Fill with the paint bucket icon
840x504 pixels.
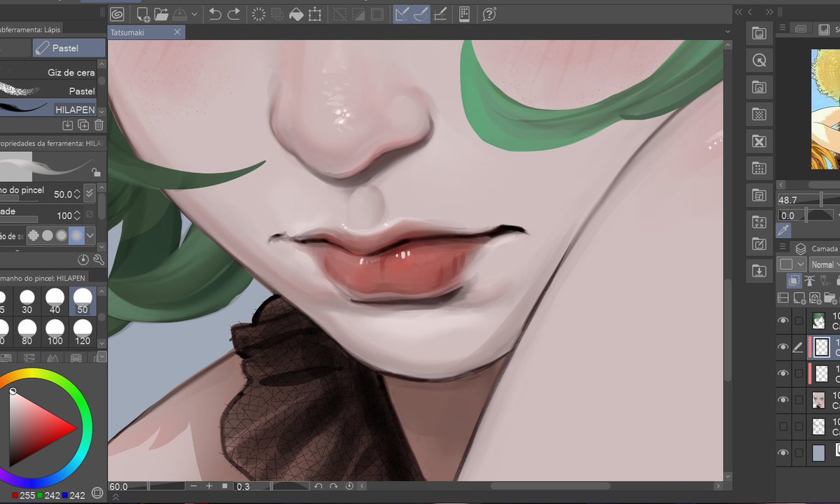click(x=296, y=14)
